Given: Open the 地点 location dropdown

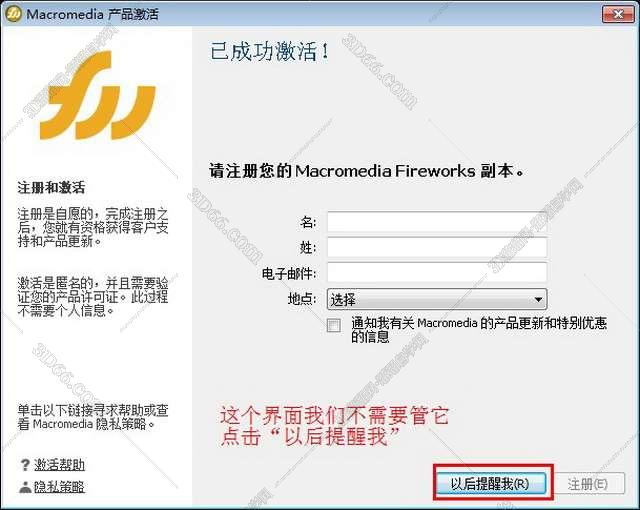Looking at the screenshot, I should 437,299.
